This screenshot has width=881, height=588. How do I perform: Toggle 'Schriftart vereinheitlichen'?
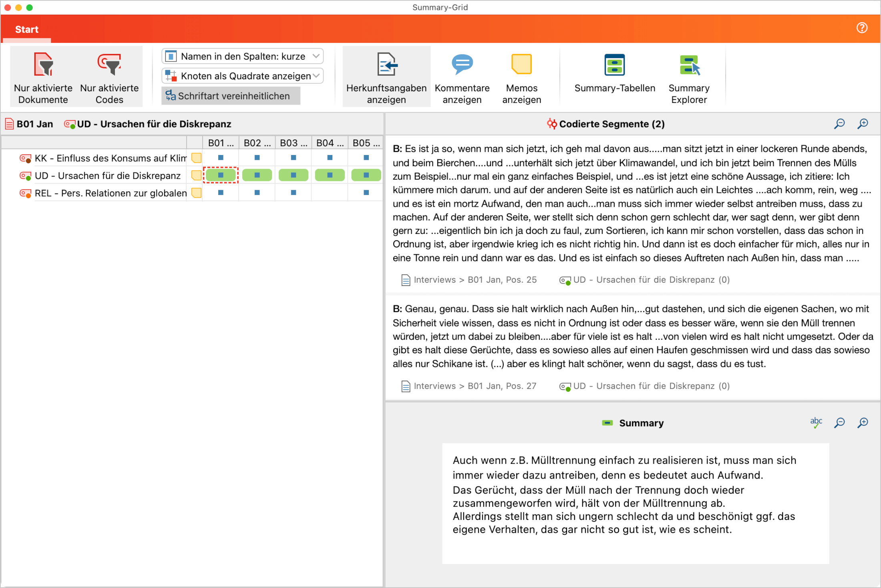click(230, 96)
